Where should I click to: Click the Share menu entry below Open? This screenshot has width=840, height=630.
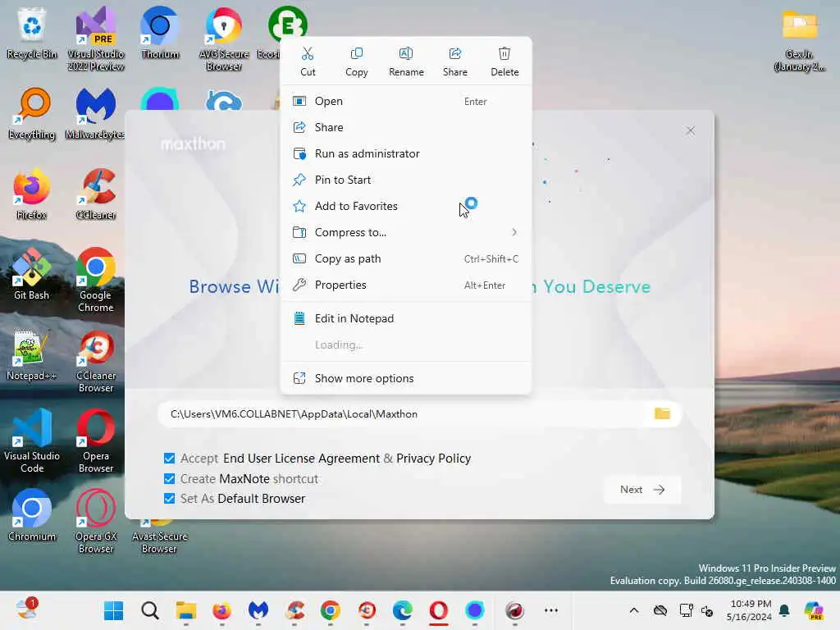406,127
